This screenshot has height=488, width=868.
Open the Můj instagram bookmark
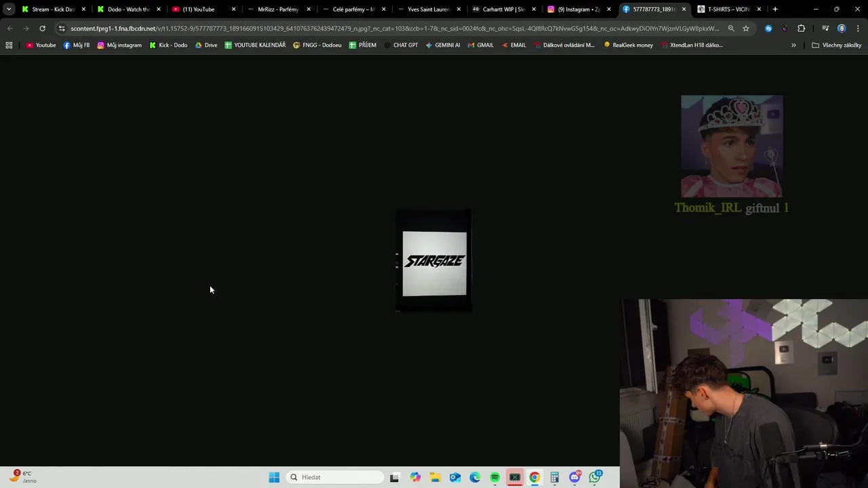119,45
